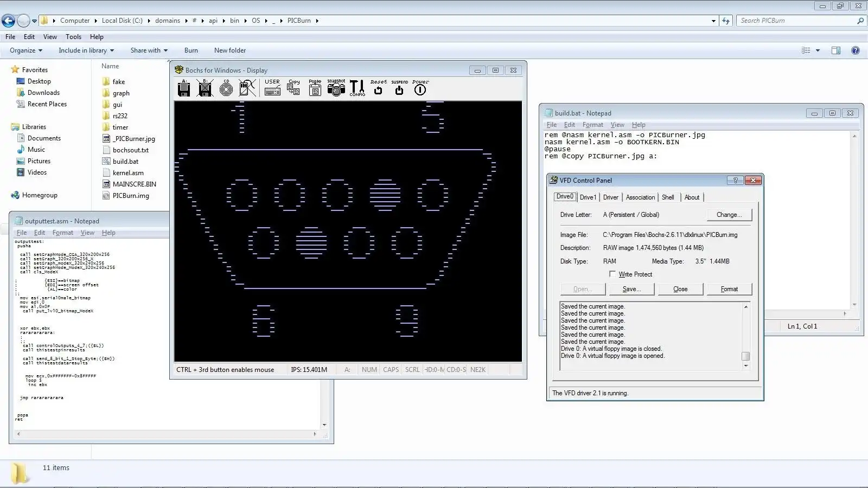Open Explorer help via the question mark icon
The height and width of the screenshot is (488, 868).
point(856,50)
